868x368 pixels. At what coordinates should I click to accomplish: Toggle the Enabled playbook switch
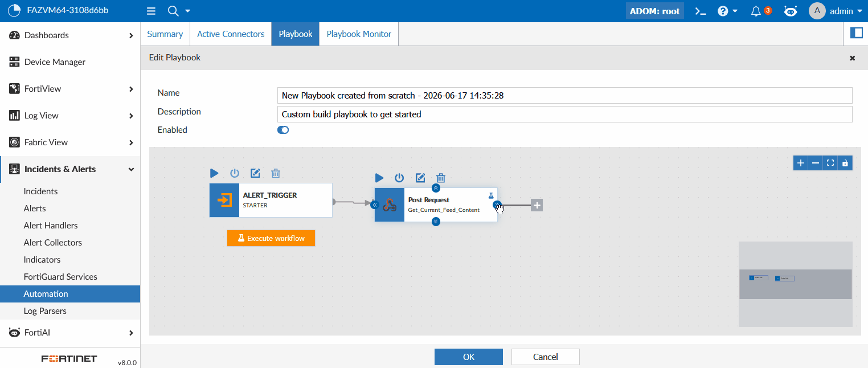click(x=283, y=130)
